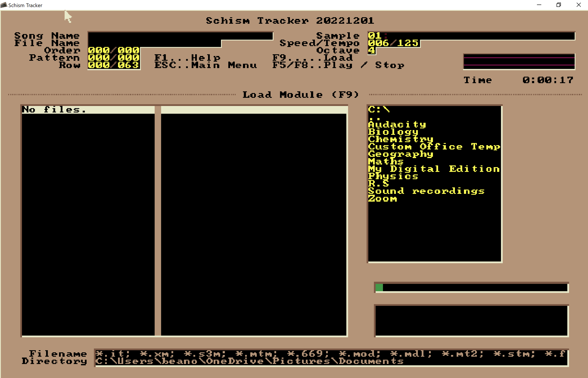Click the Speed/Tempo value 006/125
The width and height of the screenshot is (588, 378).
393,43
